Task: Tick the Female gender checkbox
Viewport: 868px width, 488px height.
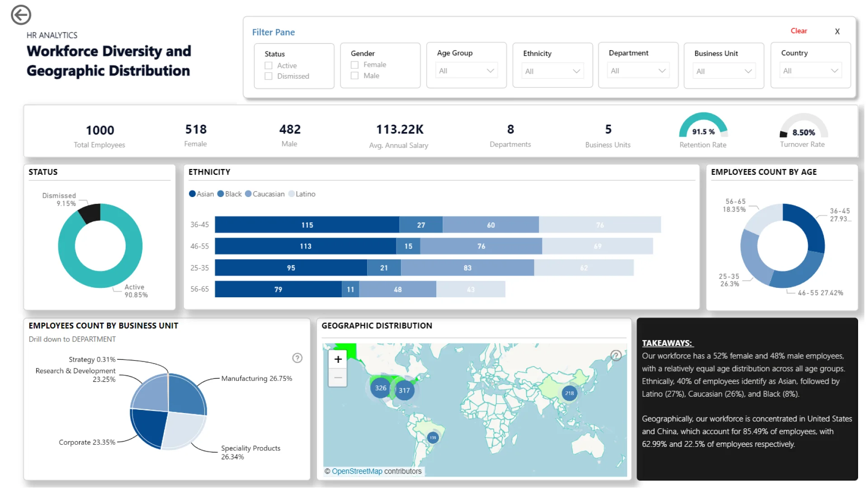Action: [355, 65]
